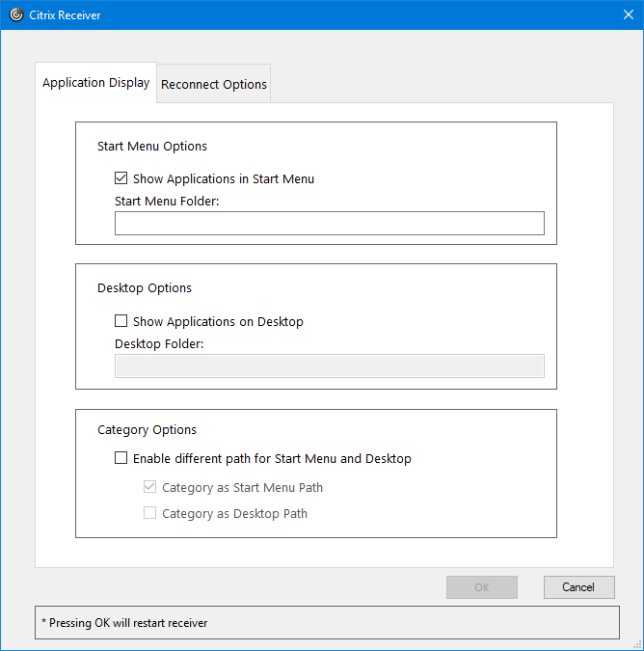Switch to the Reconnect Options tab
644x651 pixels.
[214, 84]
